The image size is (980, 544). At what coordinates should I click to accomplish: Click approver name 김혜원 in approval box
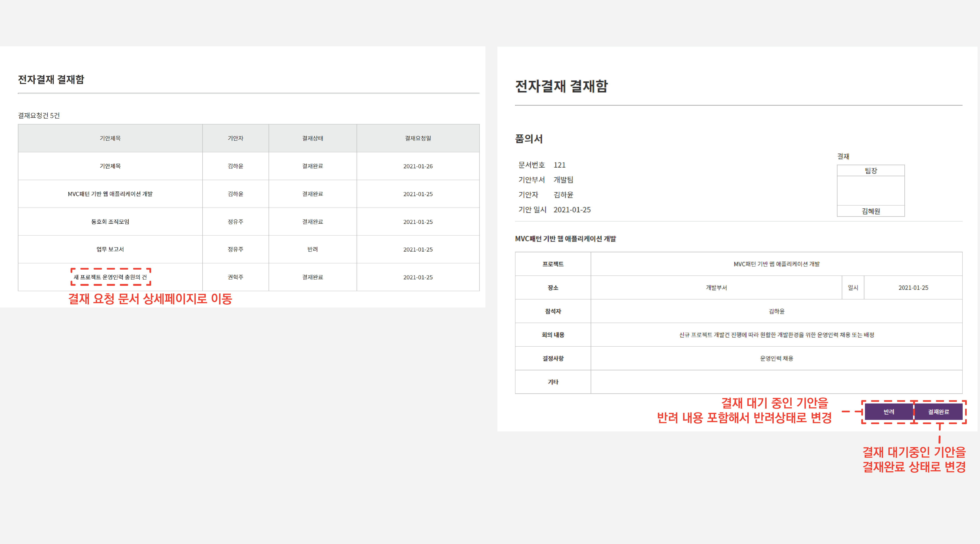[x=870, y=211]
